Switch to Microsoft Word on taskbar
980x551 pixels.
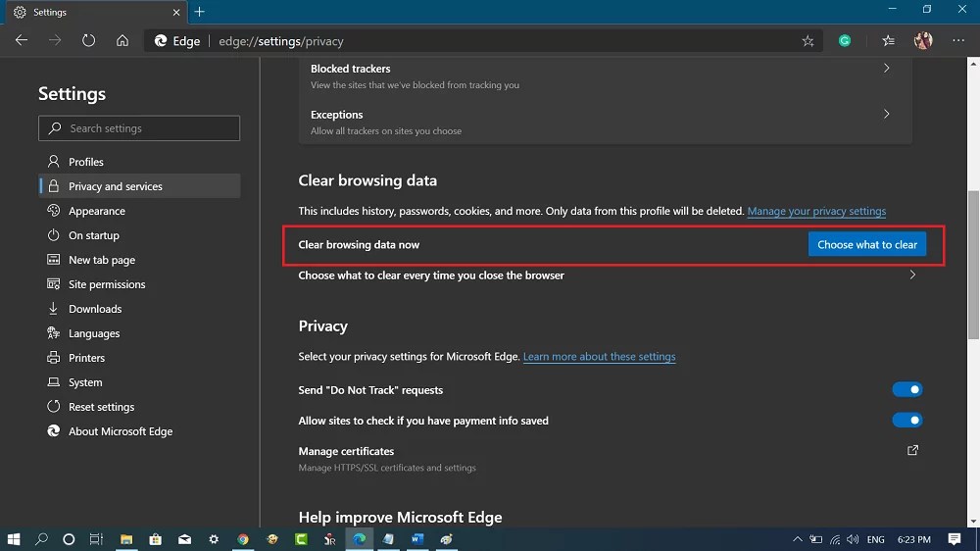[x=417, y=539]
